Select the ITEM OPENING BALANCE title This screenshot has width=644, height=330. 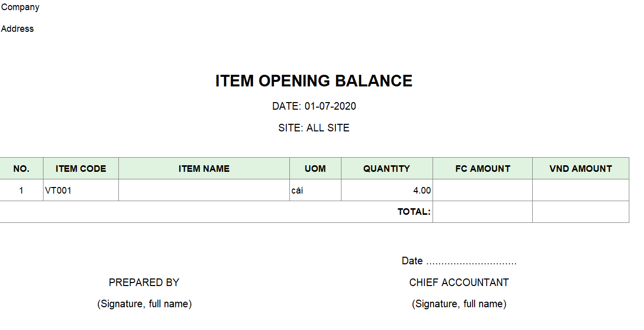tap(314, 81)
